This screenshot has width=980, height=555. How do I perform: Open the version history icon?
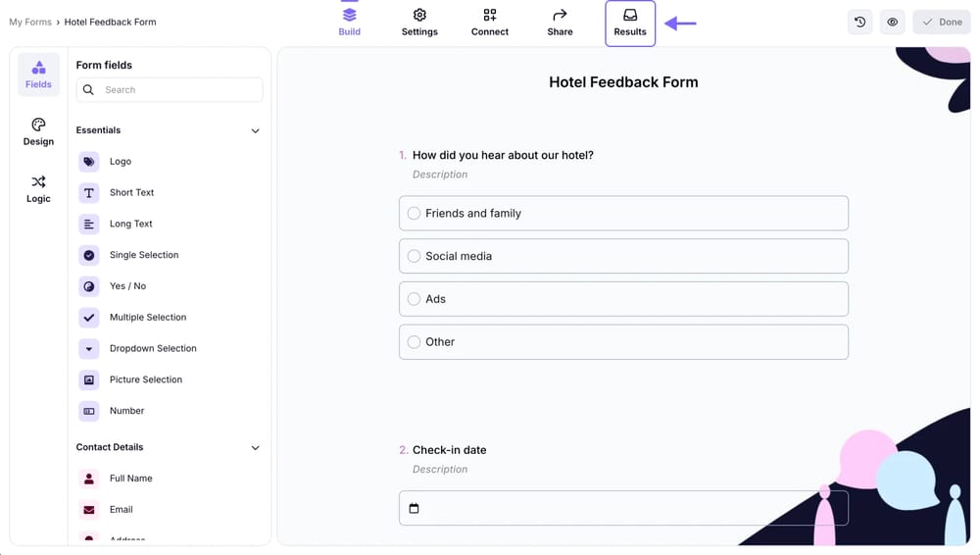click(860, 22)
